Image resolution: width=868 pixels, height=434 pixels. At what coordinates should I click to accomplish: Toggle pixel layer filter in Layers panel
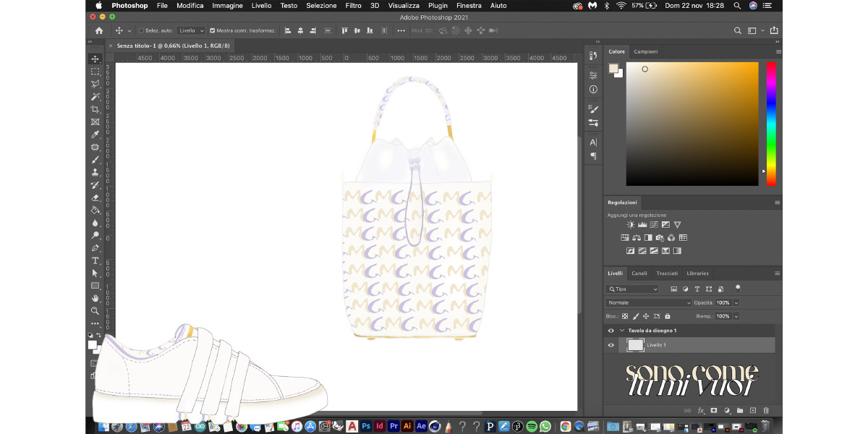[x=673, y=289]
